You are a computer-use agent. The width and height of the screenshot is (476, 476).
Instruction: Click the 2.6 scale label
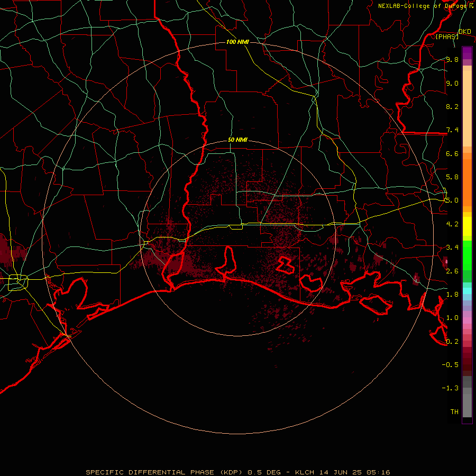(x=452, y=271)
